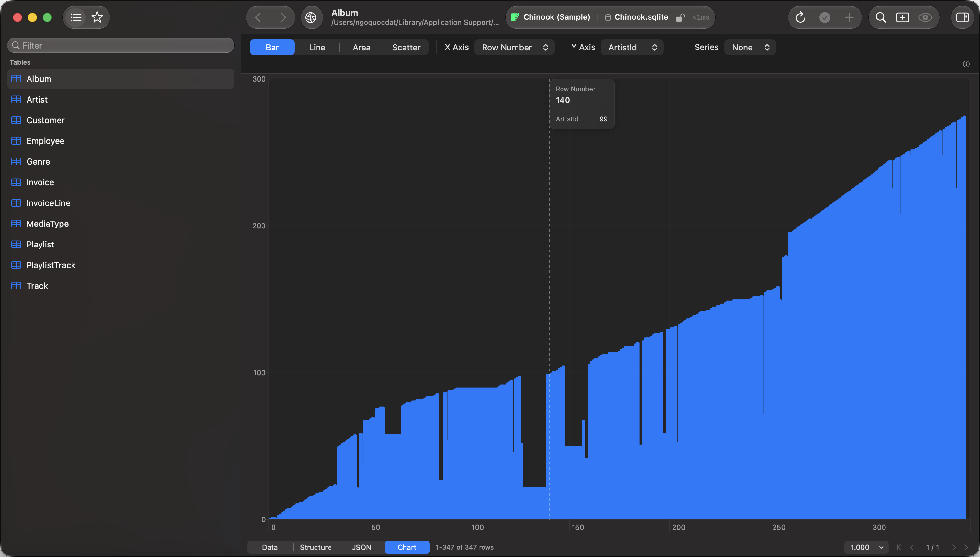This screenshot has width=980, height=557.
Task: Switch to Data tab
Action: coord(270,547)
